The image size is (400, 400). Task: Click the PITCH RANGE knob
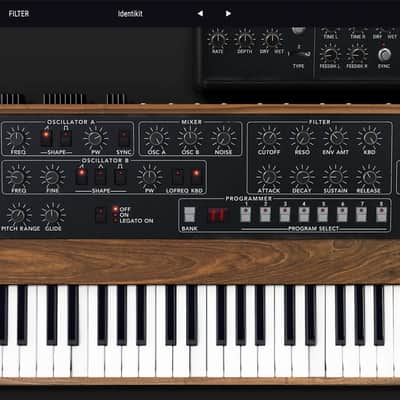(19, 215)
